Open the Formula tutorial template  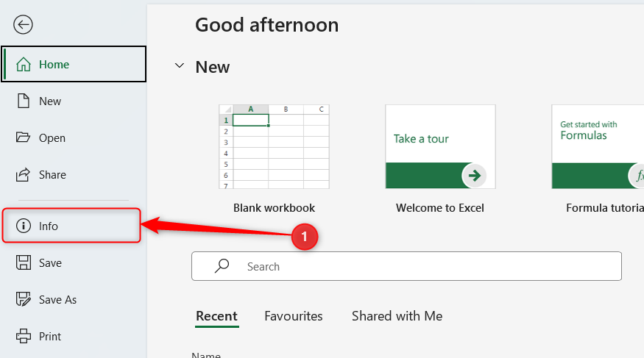pos(598,147)
